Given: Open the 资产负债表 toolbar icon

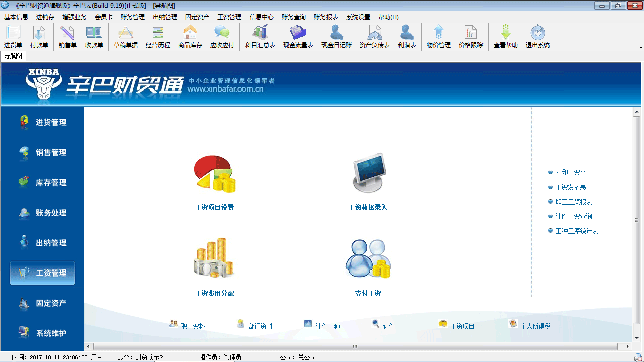Looking at the screenshot, I should click(375, 37).
